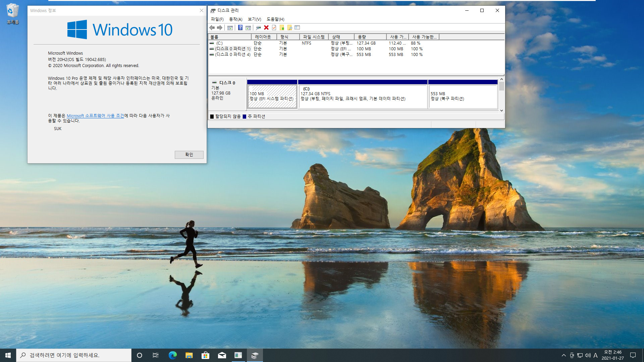Switch to the winver window taskbar icon
This screenshot has width=644, height=362.
coord(238,355)
